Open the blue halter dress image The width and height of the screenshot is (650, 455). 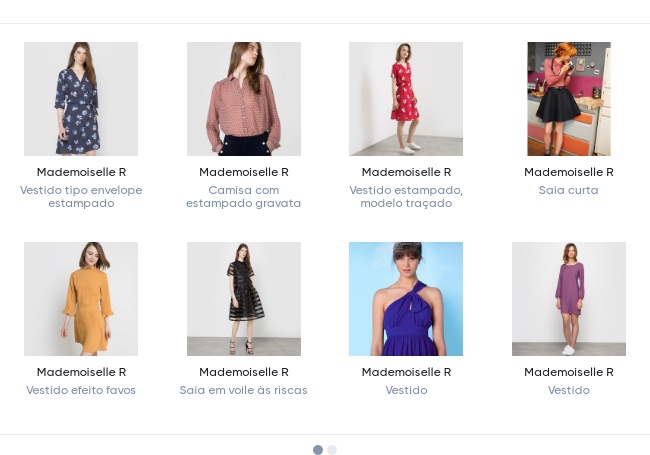pyautogui.click(x=406, y=299)
